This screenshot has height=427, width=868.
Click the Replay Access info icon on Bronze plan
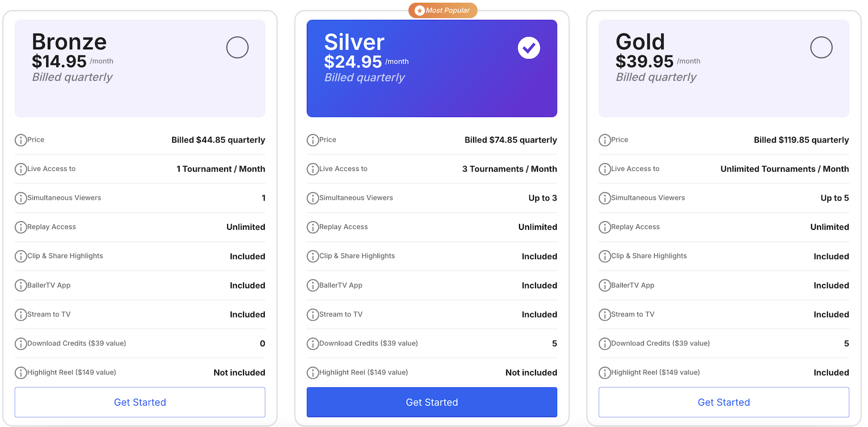pos(21,227)
